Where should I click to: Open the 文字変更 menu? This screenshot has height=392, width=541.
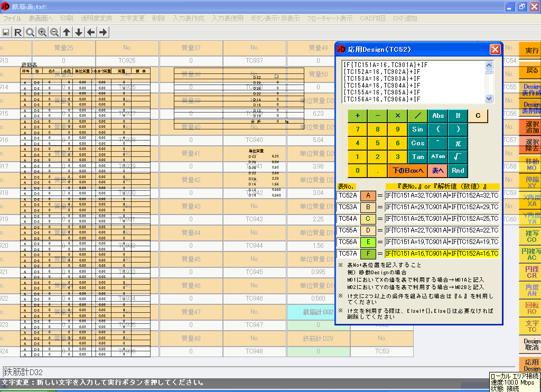132,18
